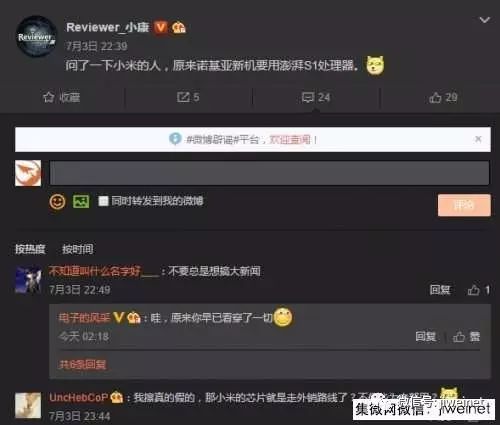The height and width of the screenshot is (425, 500).
Task: Open the comments icon showing 24
Action: [x=308, y=97]
